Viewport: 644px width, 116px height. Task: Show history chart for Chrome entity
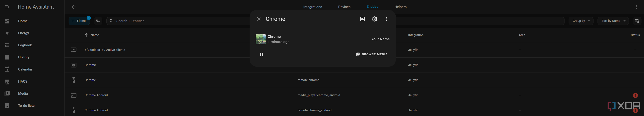click(362, 19)
